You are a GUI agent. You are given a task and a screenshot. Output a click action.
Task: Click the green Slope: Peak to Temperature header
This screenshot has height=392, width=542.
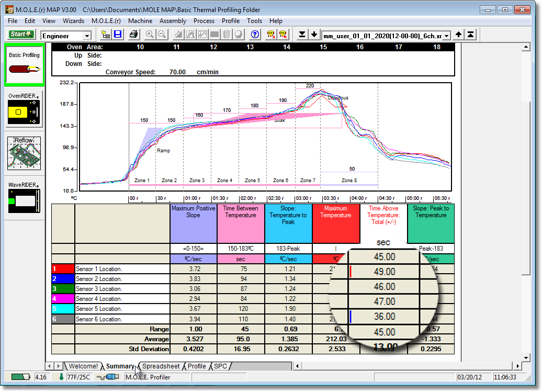[431, 223]
